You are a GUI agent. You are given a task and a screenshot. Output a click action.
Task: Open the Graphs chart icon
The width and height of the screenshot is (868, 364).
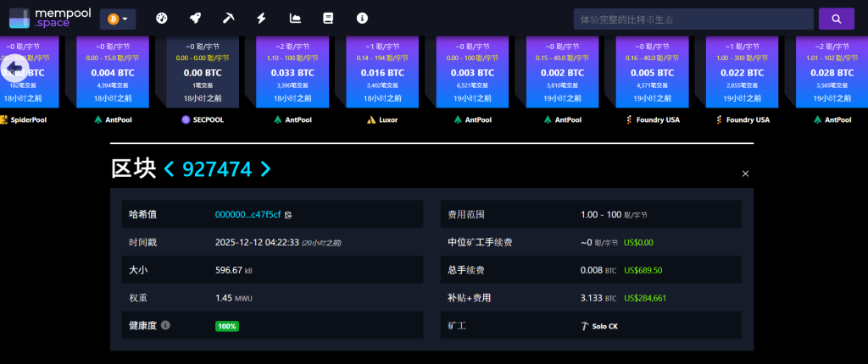coord(295,18)
